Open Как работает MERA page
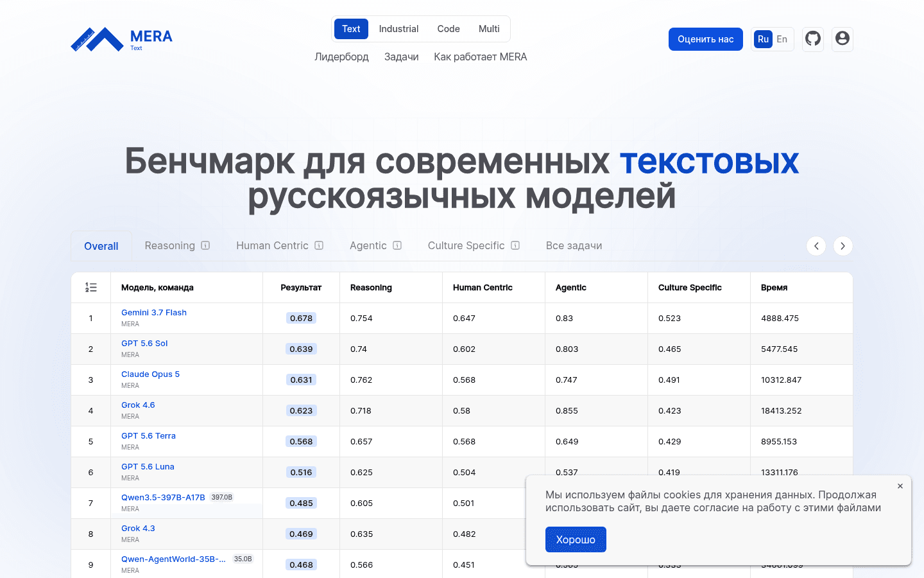This screenshot has width=924, height=578. 481,57
